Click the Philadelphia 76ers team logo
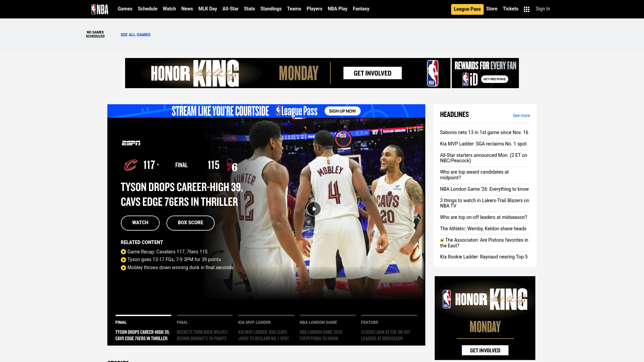Image resolution: width=644 pixels, height=362 pixels. pyautogui.click(x=231, y=165)
